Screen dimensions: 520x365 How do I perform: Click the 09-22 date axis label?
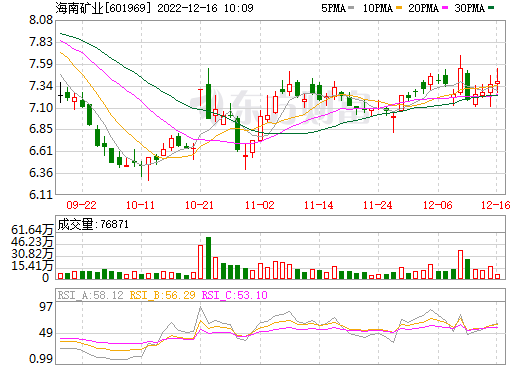(81, 205)
